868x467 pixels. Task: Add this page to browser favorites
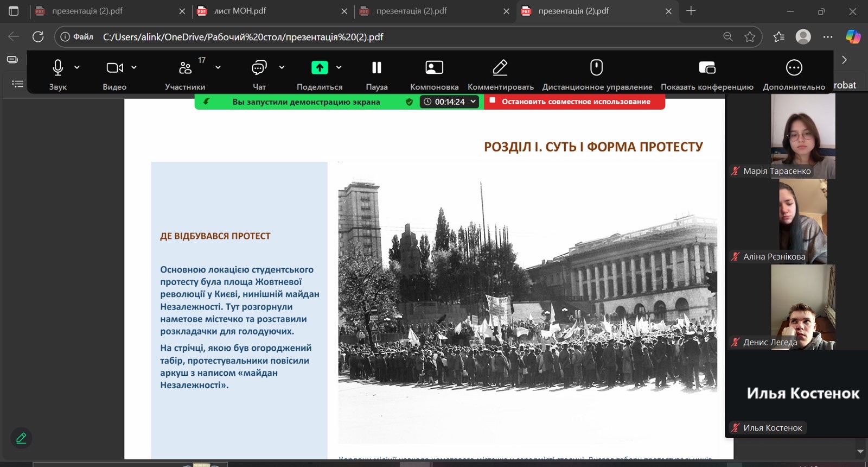tap(750, 37)
